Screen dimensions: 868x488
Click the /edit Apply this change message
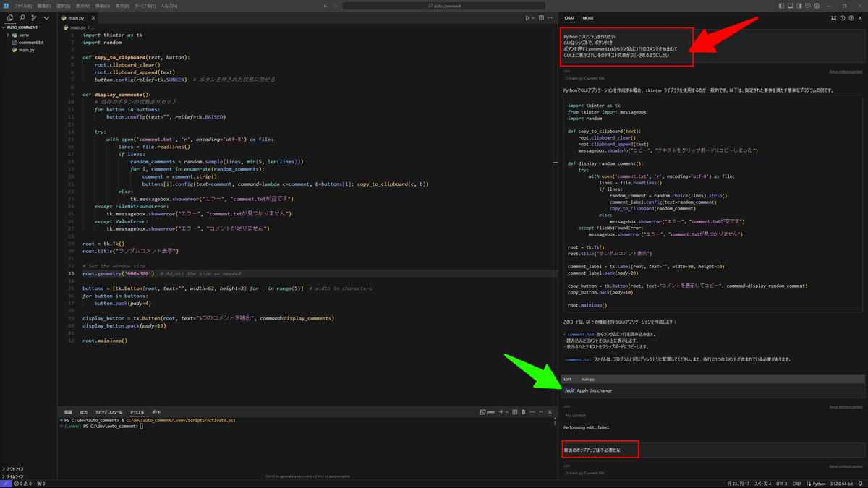click(x=713, y=390)
